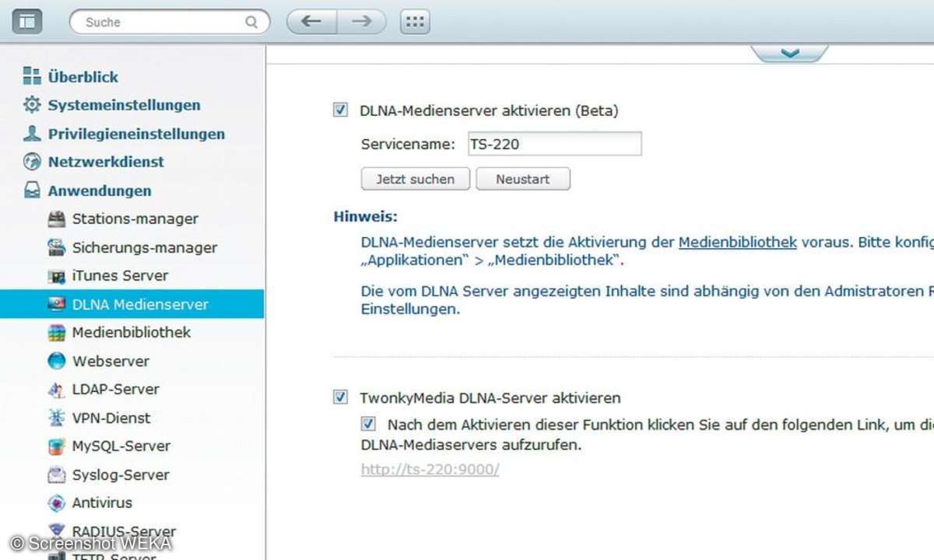Click the Systemeinstellungen gear icon

tap(32, 105)
